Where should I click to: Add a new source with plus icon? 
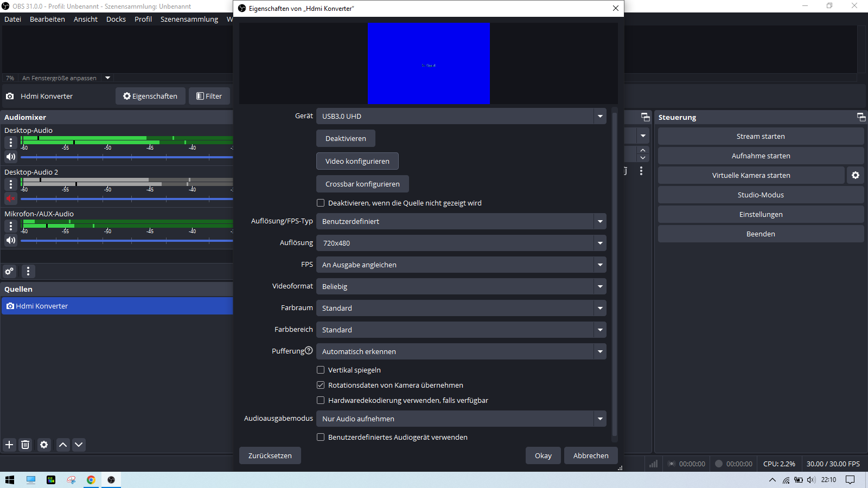pos(9,445)
